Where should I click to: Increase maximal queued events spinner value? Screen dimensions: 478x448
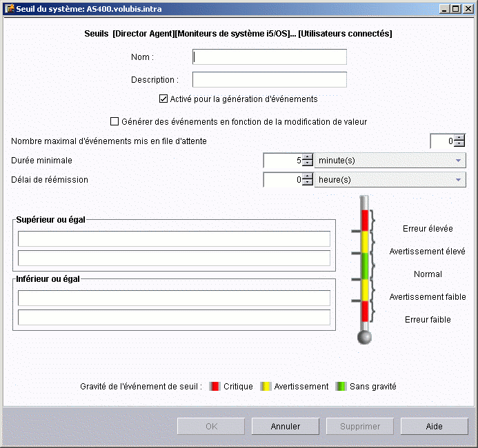(x=459, y=138)
